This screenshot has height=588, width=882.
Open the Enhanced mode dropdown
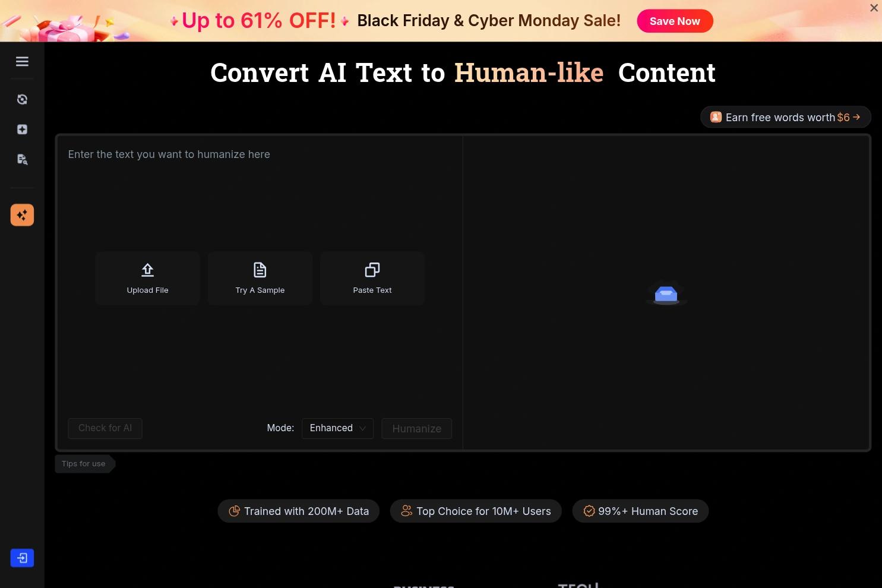pyautogui.click(x=337, y=428)
